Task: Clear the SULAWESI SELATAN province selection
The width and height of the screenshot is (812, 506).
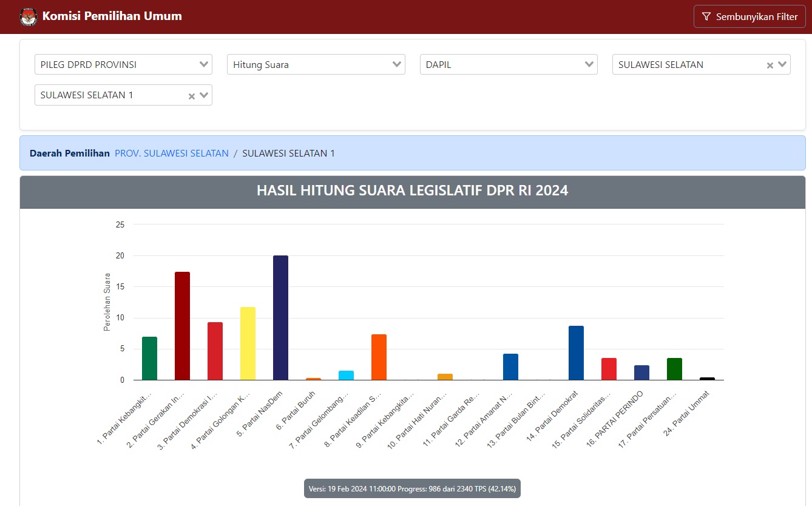Action: coord(770,65)
